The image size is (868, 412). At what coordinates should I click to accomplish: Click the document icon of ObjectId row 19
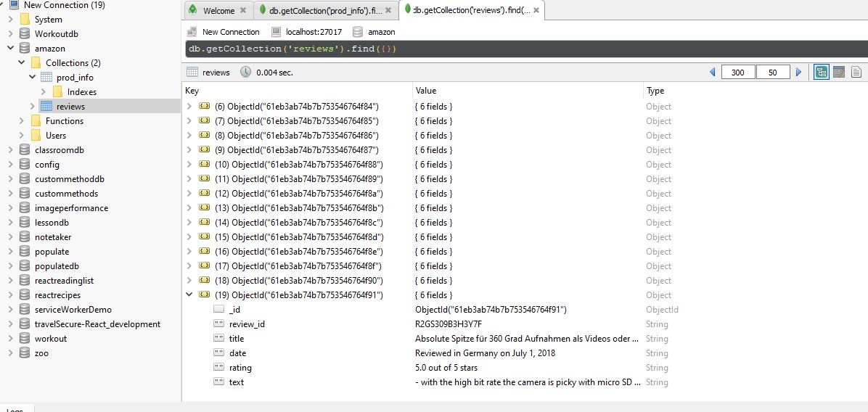coord(204,294)
